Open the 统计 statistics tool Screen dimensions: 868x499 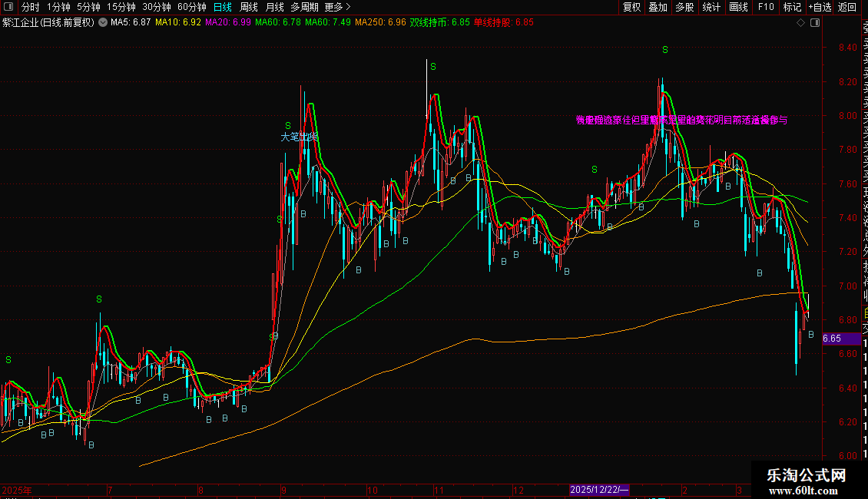coord(711,7)
